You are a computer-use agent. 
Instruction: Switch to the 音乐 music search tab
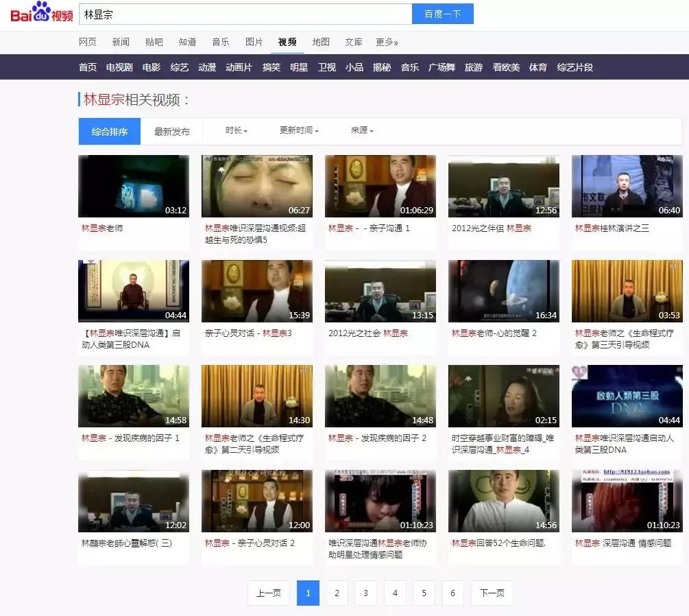(221, 41)
